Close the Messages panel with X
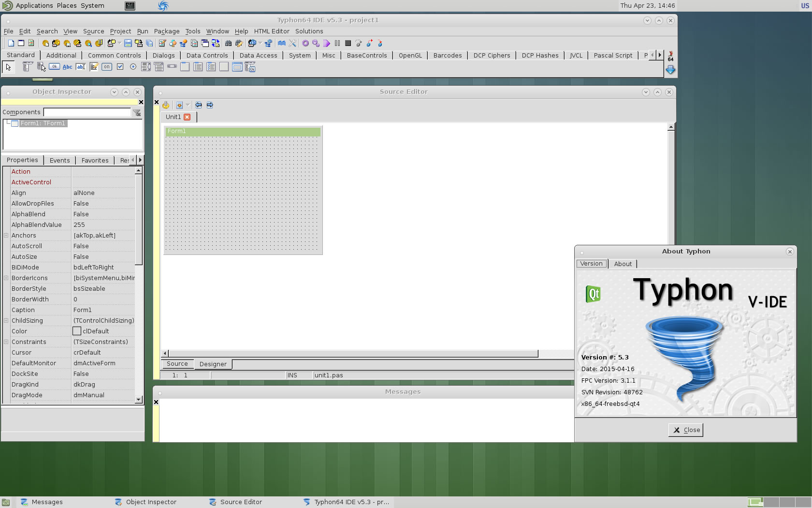Screen dimensions: 812x508 (156, 402)
